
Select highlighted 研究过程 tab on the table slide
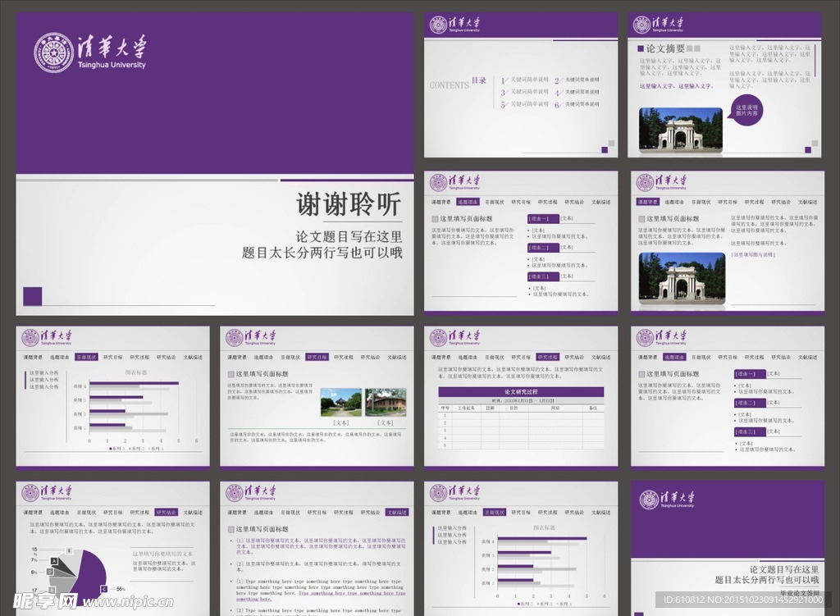tap(547, 357)
